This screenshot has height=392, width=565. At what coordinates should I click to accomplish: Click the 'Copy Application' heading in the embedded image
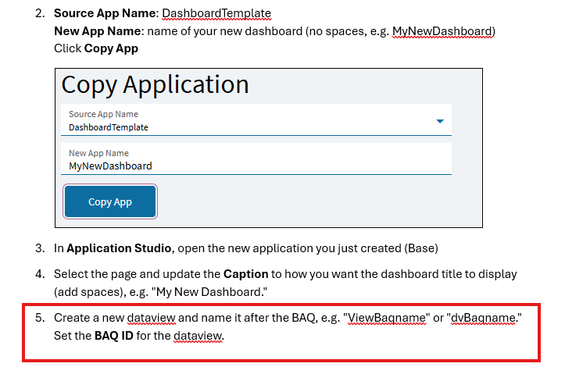click(x=156, y=85)
